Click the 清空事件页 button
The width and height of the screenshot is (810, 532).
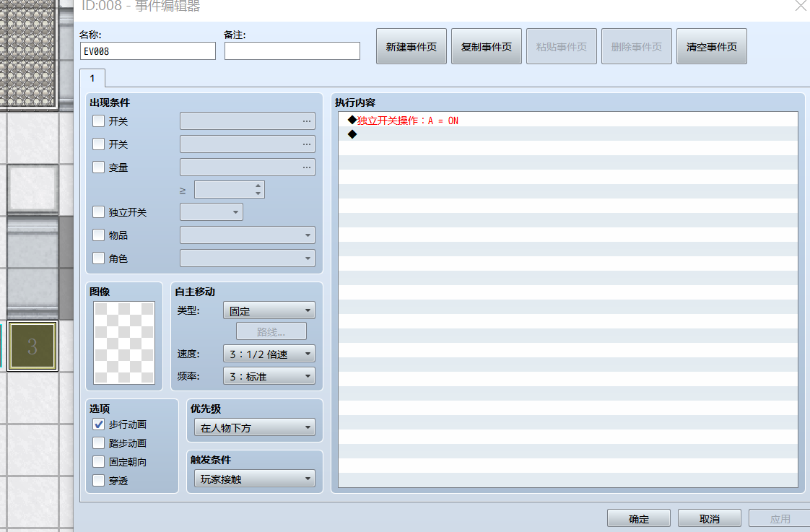tap(712, 46)
